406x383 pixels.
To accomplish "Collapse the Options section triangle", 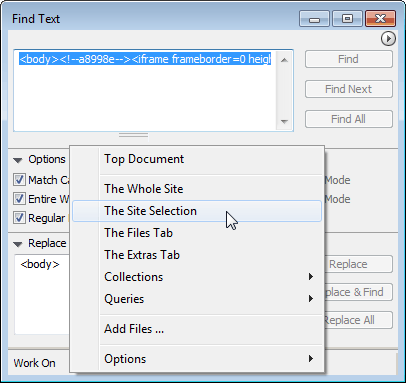I will (18, 160).
